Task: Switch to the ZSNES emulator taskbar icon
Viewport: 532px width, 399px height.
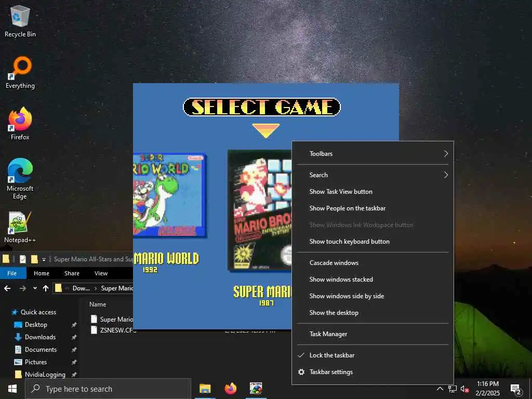Action: (256, 389)
